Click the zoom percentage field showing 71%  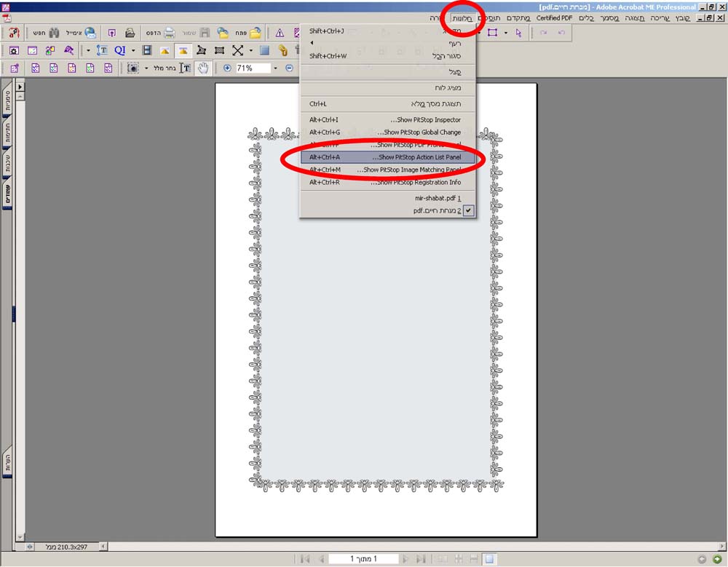(x=253, y=68)
